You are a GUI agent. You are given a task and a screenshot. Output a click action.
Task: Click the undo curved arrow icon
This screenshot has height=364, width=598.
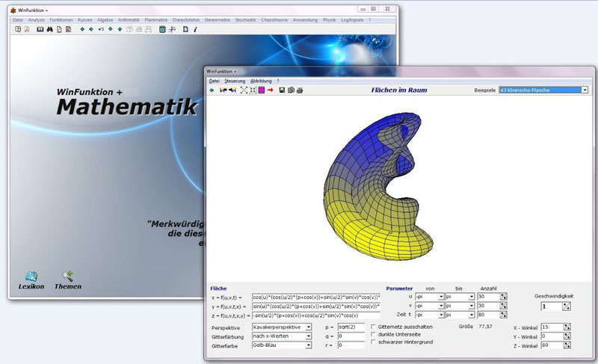point(101,29)
